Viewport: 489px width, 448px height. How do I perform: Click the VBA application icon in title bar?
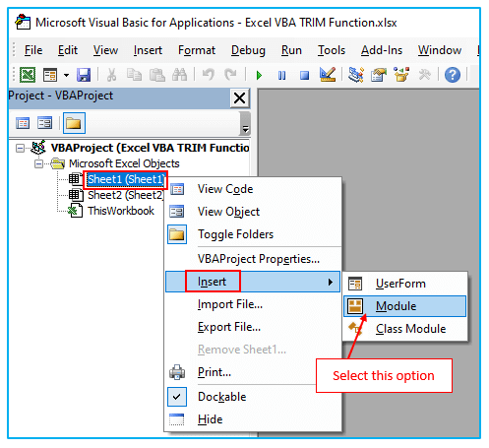pos(23,23)
